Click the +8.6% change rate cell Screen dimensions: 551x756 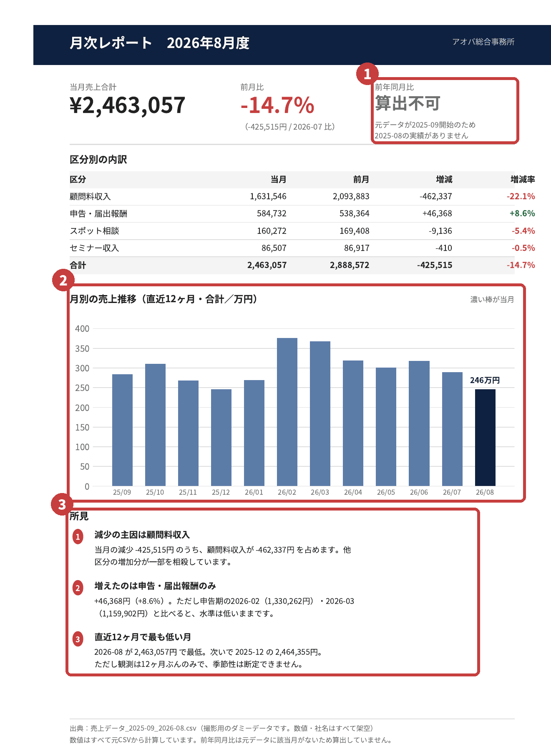coord(522,214)
